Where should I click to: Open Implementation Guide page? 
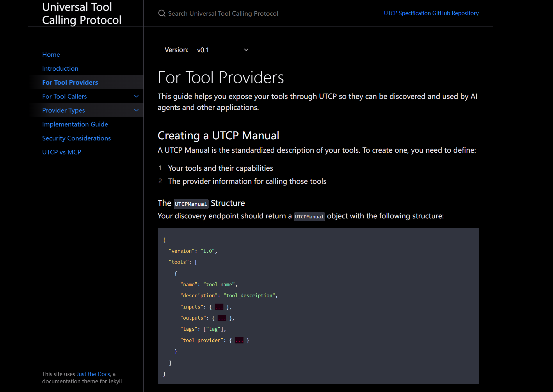(x=75, y=124)
